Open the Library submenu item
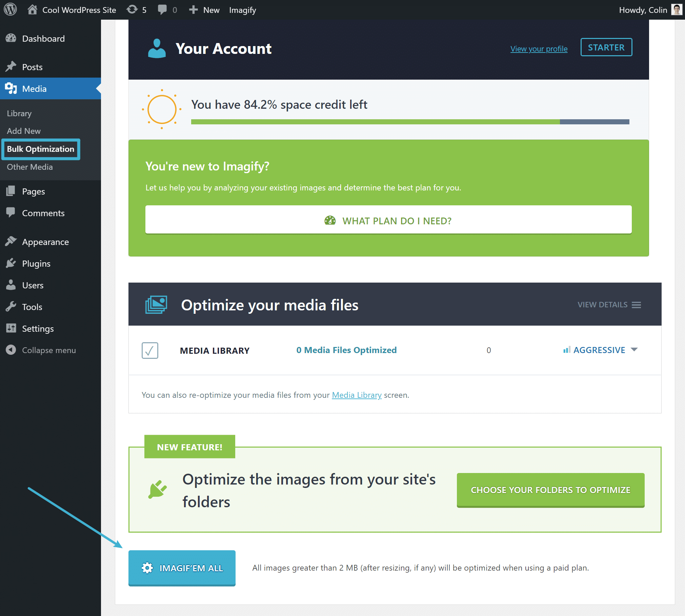The width and height of the screenshot is (685, 616). [x=19, y=113]
